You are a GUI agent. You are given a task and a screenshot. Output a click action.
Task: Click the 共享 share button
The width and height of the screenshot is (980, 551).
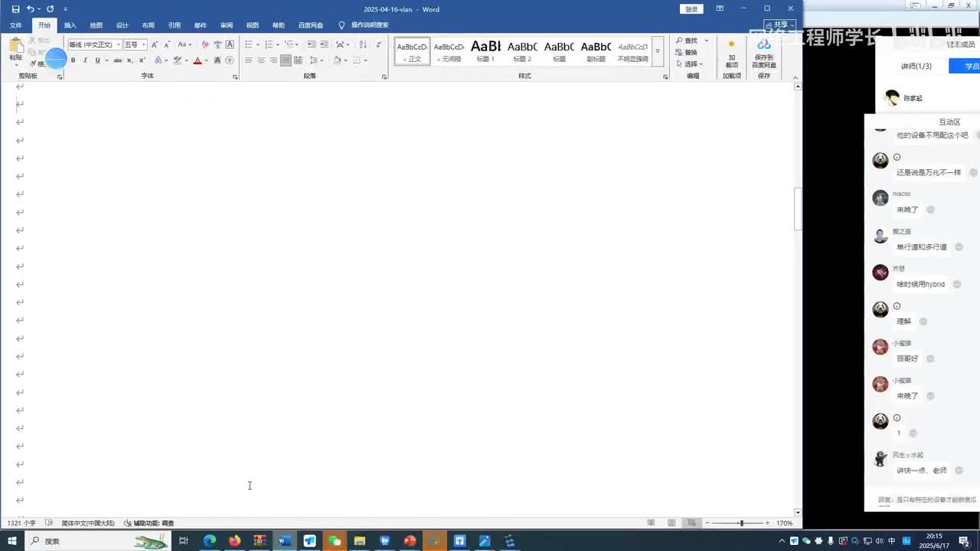point(779,25)
